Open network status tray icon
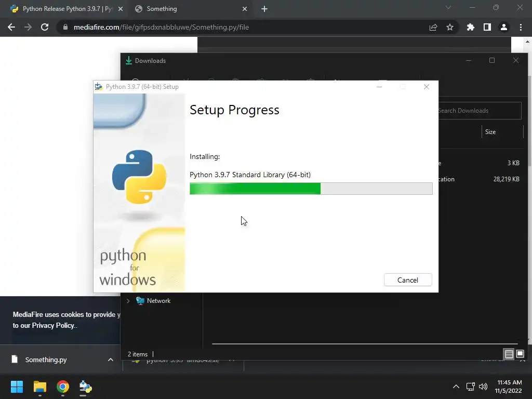The width and height of the screenshot is (532, 399). point(471,387)
